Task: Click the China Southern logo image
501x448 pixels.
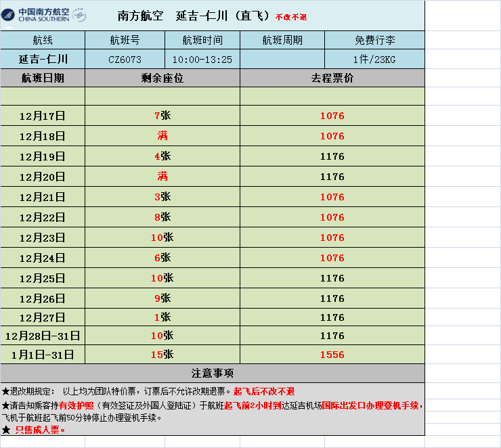Action: click(43, 15)
